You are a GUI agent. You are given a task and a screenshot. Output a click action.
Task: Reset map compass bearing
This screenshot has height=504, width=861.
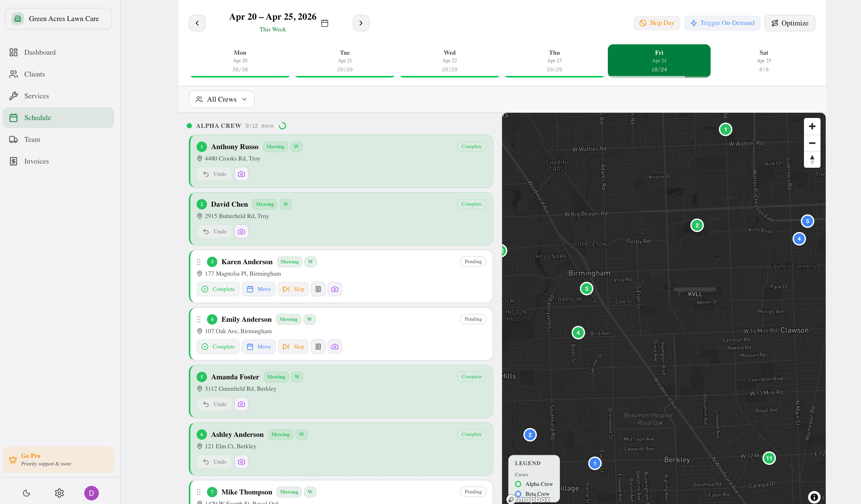click(x=812, y=159)
